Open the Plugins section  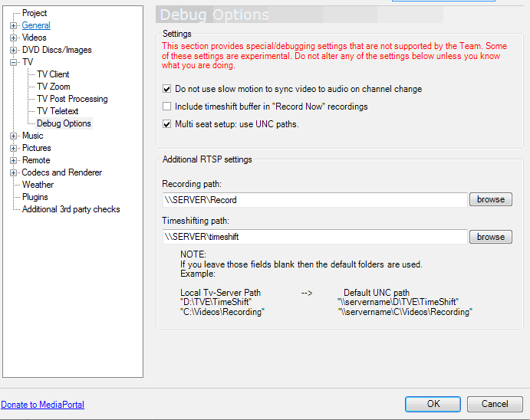(35, 197)
